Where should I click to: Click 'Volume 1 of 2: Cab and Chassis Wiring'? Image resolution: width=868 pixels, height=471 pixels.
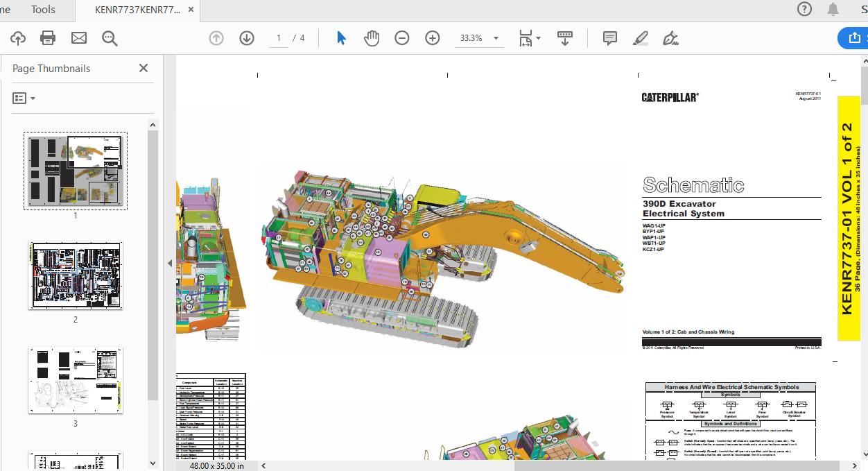coord(688,332)
